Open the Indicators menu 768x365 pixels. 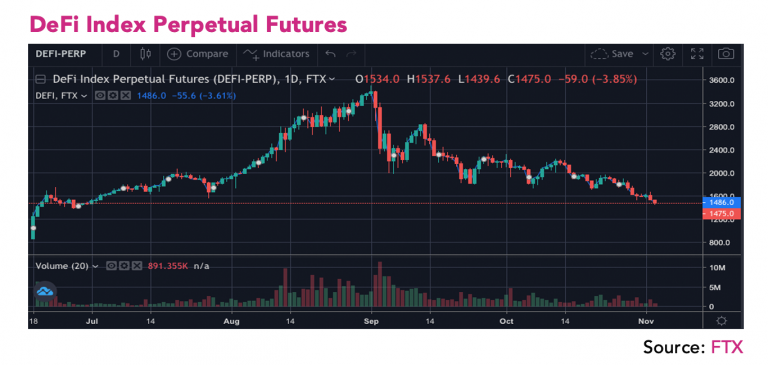pos(277,54)
